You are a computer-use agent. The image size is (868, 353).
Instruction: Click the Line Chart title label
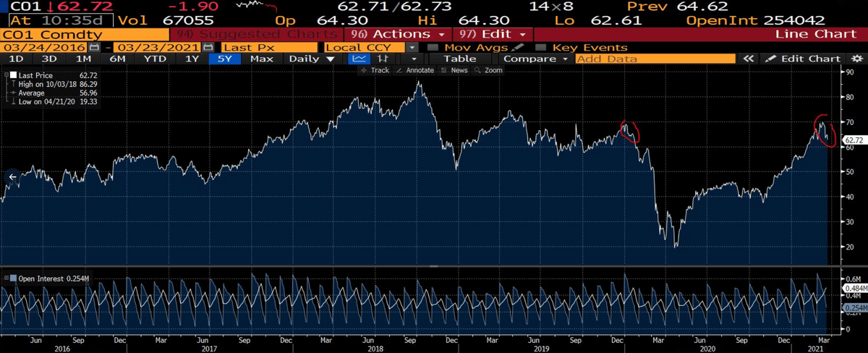point(816,34)
